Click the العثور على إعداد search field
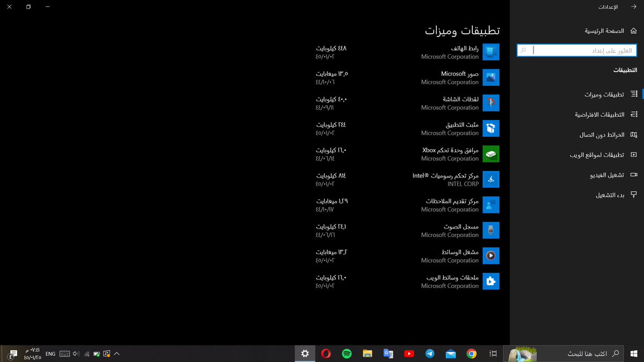 tap(577, 50)
